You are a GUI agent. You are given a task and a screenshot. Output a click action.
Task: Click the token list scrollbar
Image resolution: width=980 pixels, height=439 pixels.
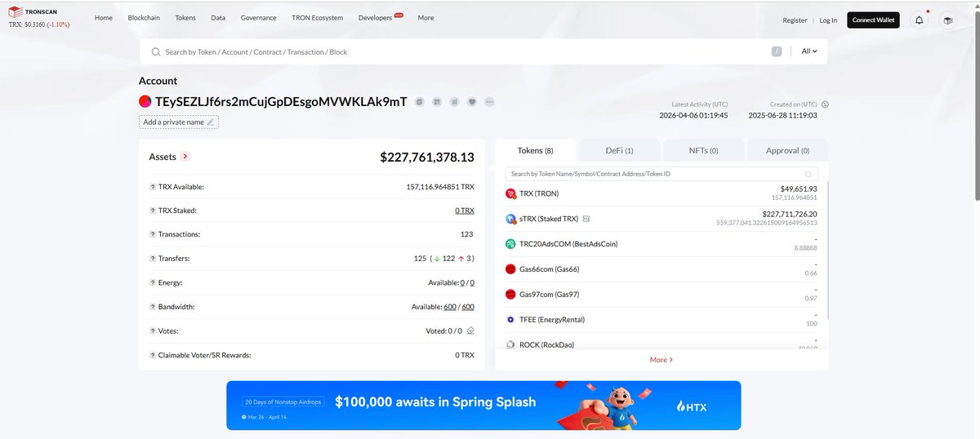(x=827, y=249)
